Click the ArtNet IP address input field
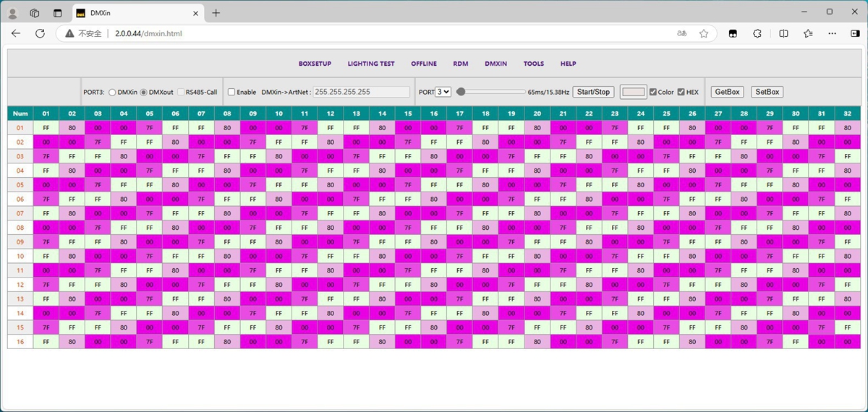This screenshot has height=412, width=868. click(x=362, y=92)
